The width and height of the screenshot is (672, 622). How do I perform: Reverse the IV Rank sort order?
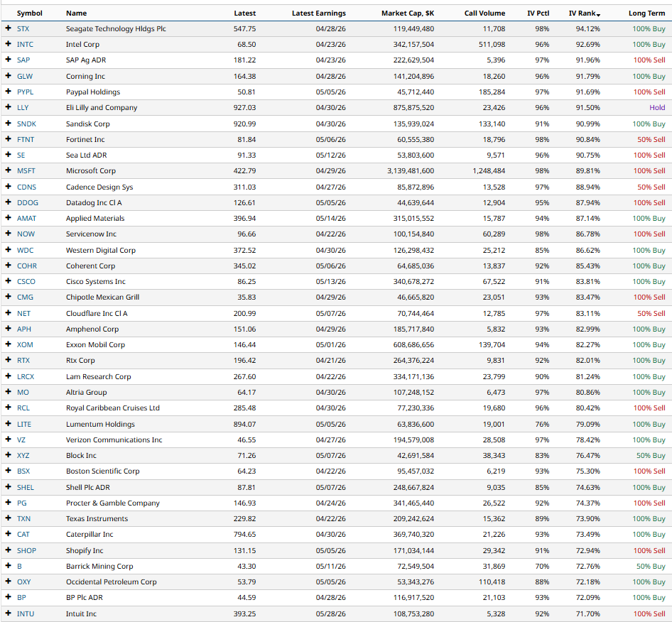584,13
